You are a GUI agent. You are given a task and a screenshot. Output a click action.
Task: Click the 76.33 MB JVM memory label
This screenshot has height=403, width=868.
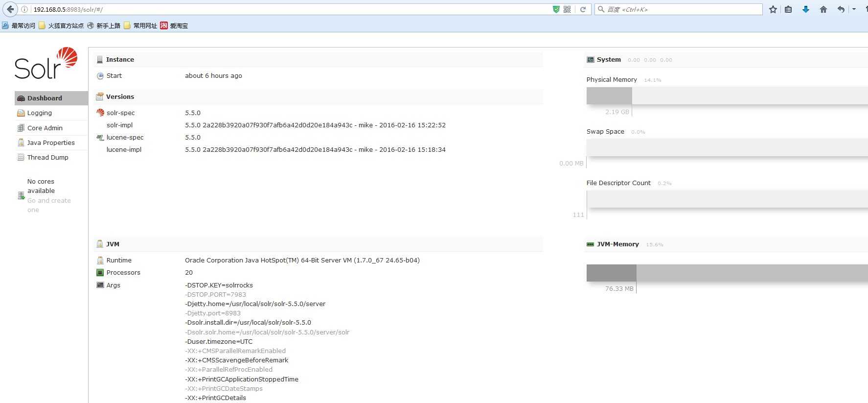pos(619,289)
